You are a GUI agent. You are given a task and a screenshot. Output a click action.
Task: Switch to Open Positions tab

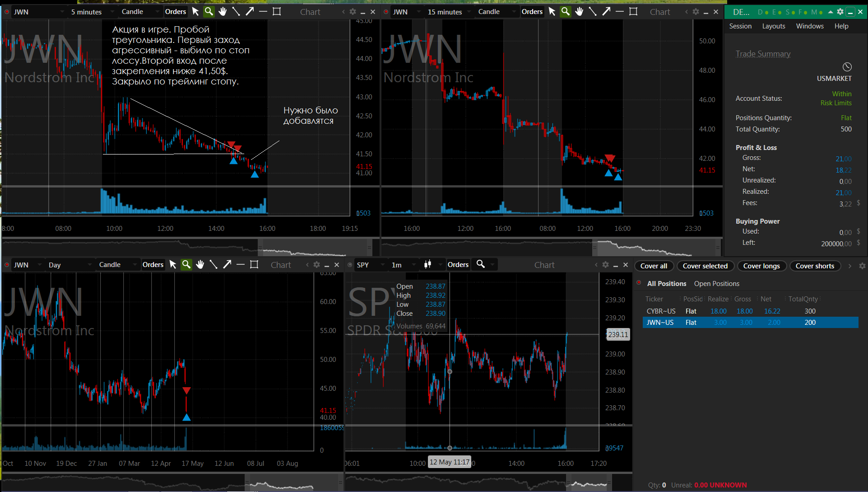point(717,284)
